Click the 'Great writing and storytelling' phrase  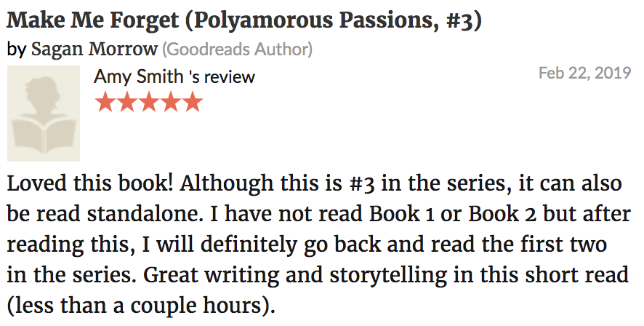pyautogui.click(x=294, y=275)
